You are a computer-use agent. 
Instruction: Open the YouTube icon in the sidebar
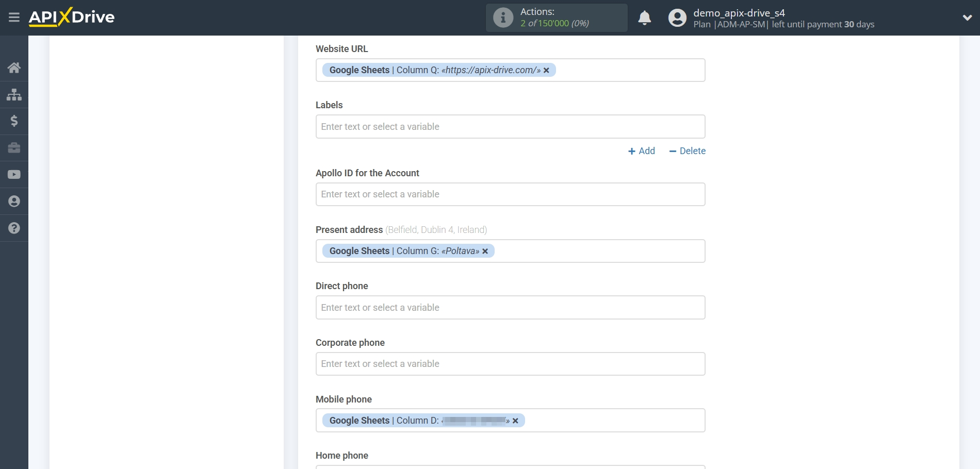14,175
